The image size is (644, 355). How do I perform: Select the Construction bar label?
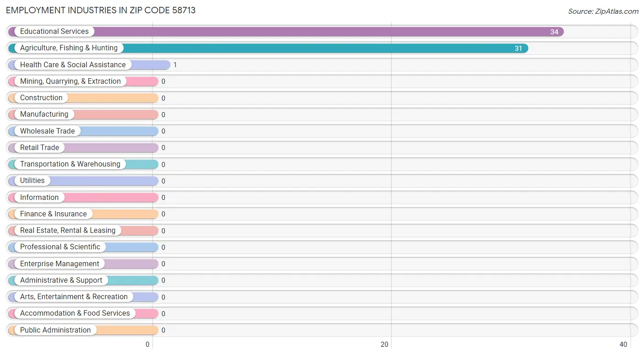tap(41, 98)
